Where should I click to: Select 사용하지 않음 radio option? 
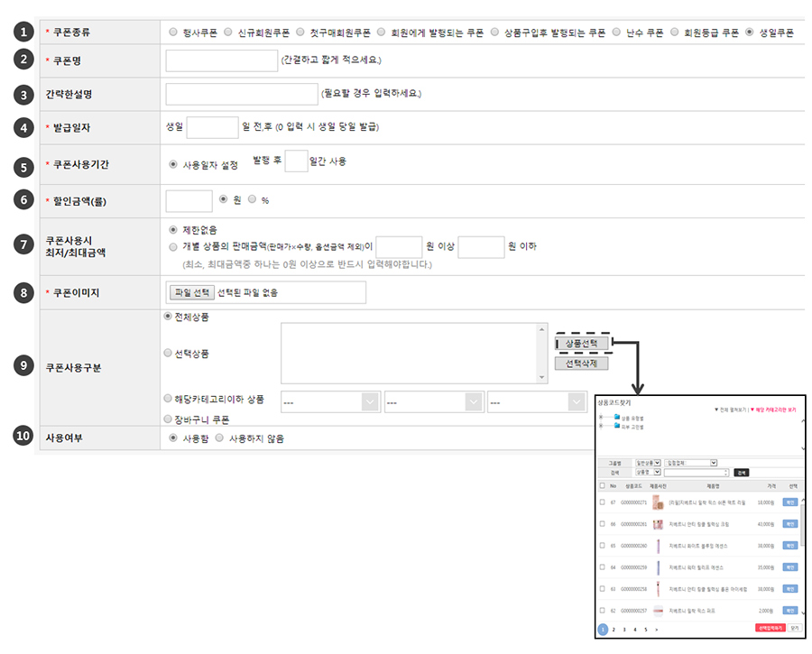tap(221, 438)
